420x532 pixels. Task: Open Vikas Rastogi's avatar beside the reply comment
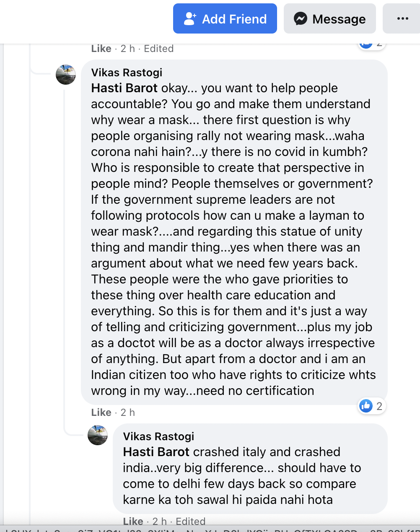pyautogui.click(x=98, y=435)
